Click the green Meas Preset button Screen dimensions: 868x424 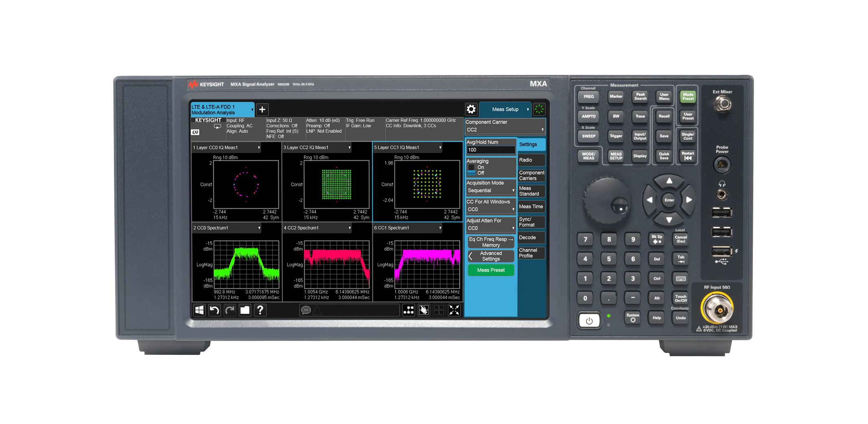(491, 270)
